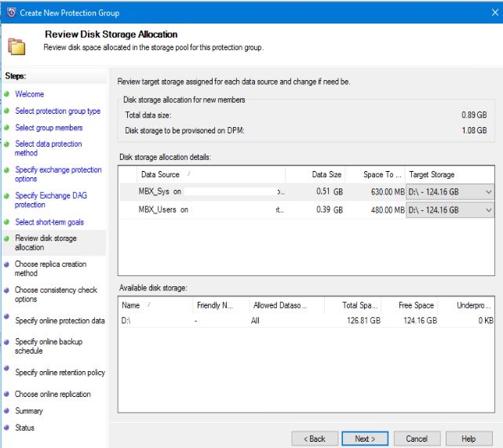The height and width of the screenshot is (448, 503).
Task: Click the blue bullet next to Status step
Action: pos(6,428)
